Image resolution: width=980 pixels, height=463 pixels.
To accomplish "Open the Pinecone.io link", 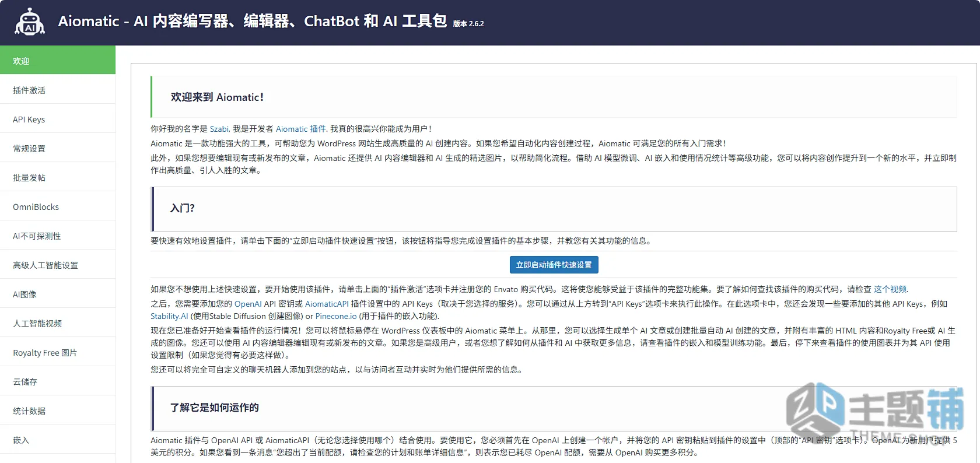I will [x=336, y=316].
